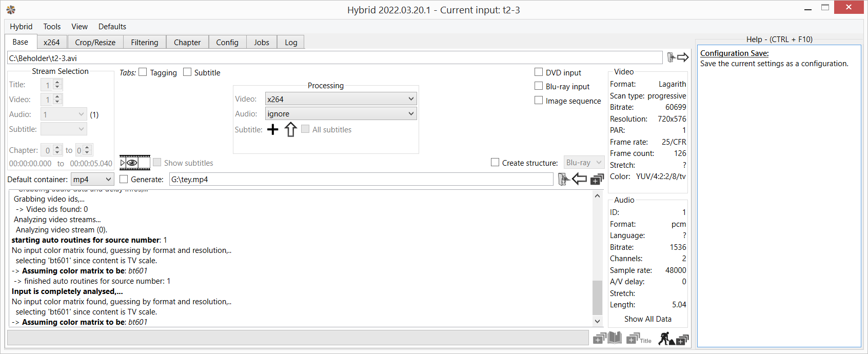
Task: Click the Lagarith video format value
Action: coord(672,84)
